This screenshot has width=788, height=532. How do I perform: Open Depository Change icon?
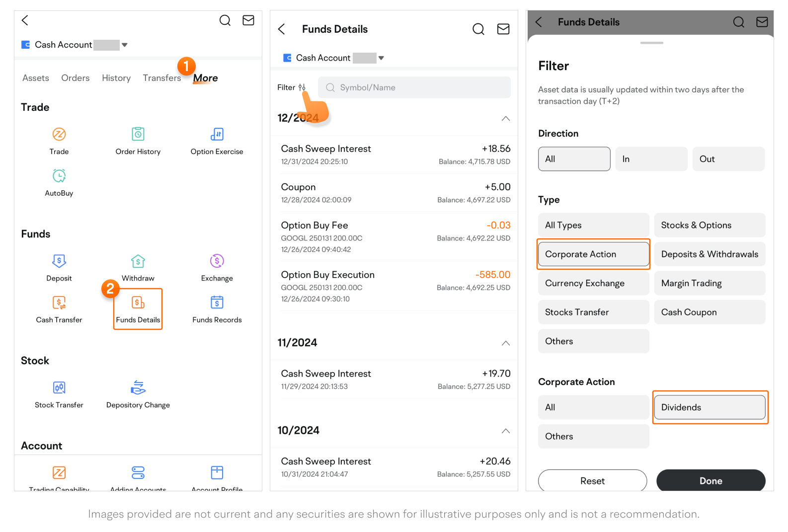(x=138, y=388)
